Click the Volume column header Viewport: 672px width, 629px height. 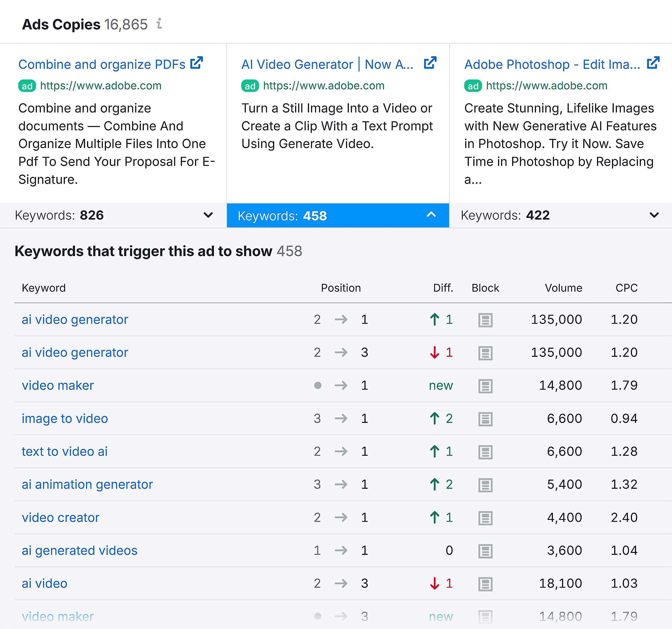[563, 287]
